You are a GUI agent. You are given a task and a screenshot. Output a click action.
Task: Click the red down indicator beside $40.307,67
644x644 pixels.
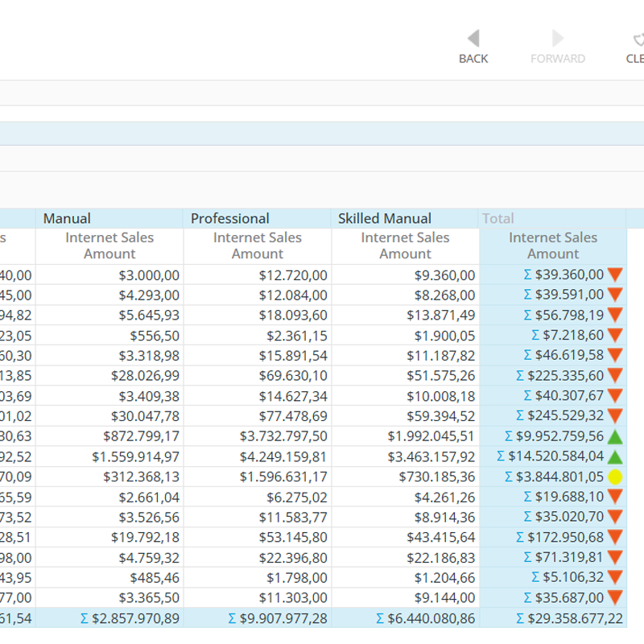point(615,395)
